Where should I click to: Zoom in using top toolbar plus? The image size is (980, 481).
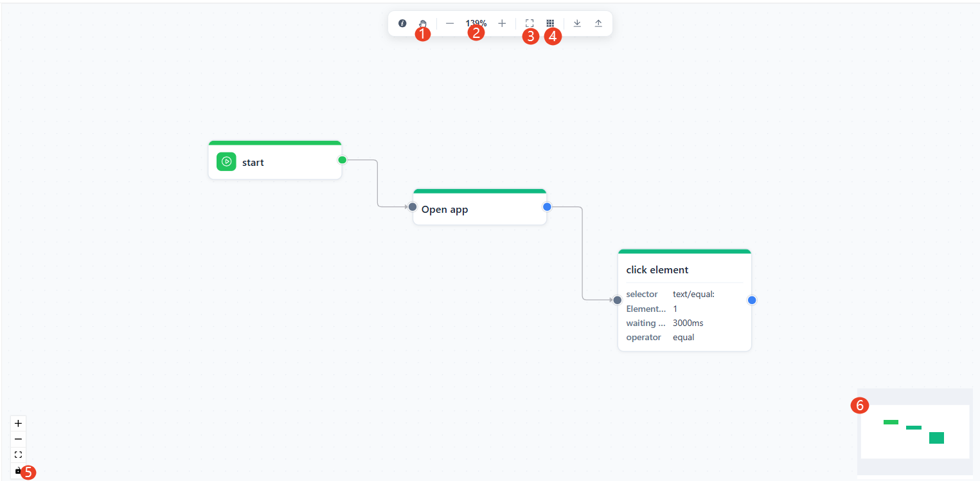coord(502,23)
